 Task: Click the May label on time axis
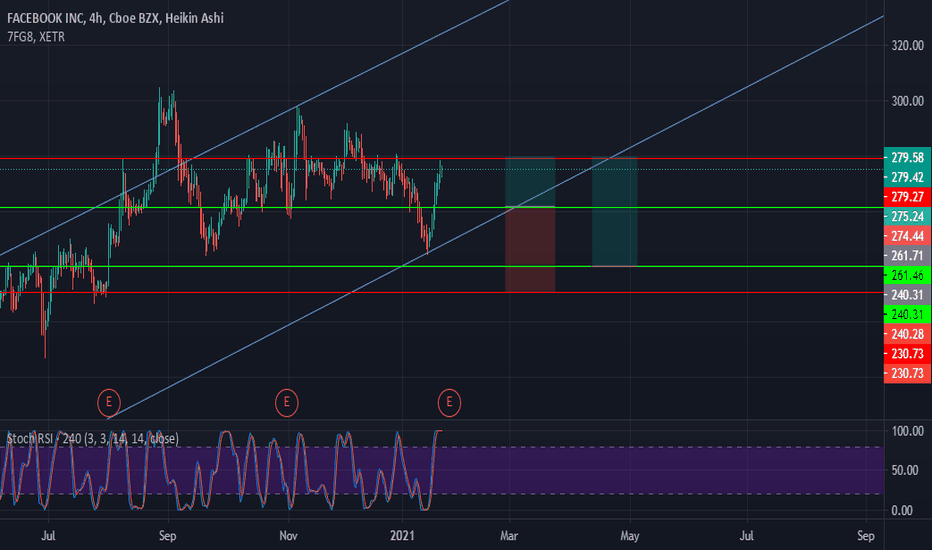pyautogui.click(x=629, y=536)
